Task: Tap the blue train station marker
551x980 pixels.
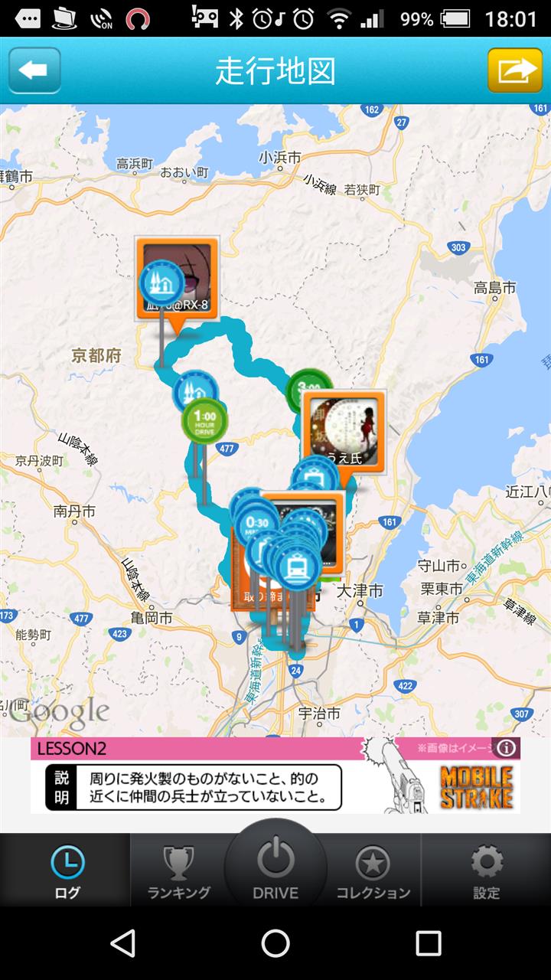Action: 298,567
